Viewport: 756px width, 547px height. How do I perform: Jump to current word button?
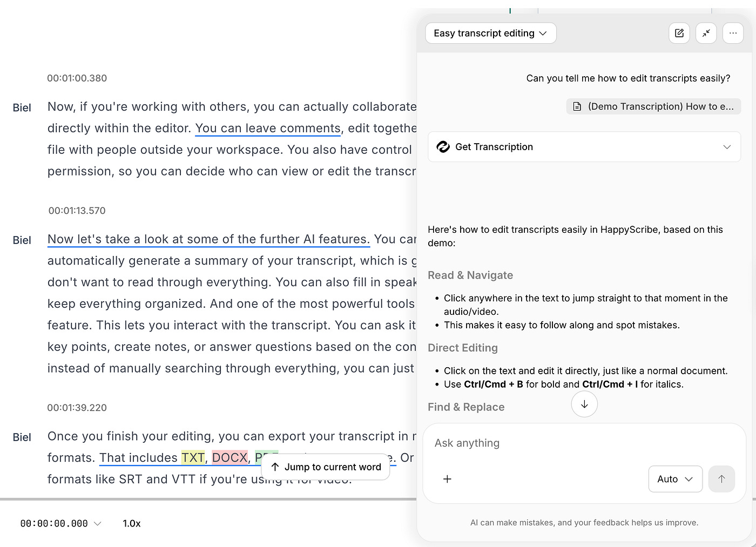[x=326, y=467]
